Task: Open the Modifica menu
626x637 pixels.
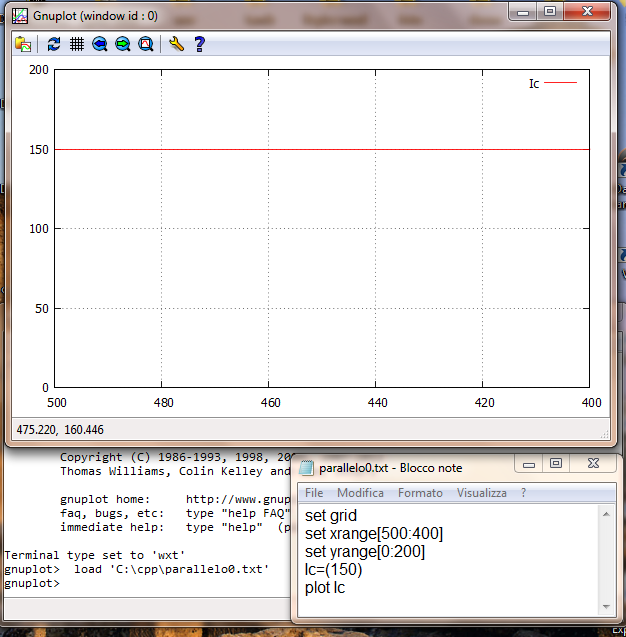Action: 360,493
